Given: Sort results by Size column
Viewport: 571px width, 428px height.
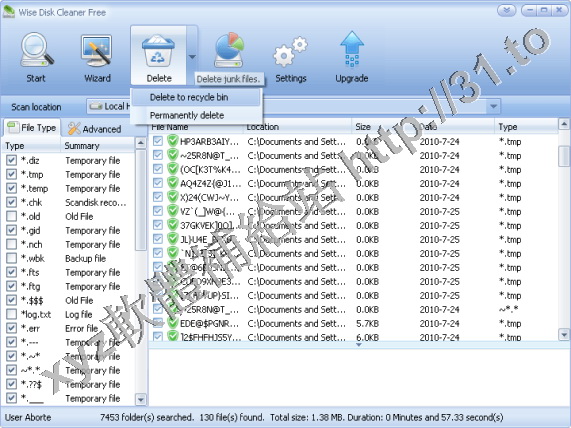Looking at the screenshot, I should click(384, 127).
